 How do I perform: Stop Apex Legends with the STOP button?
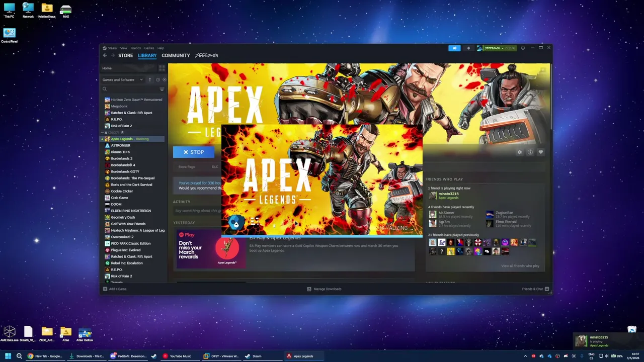coord(194,152)
